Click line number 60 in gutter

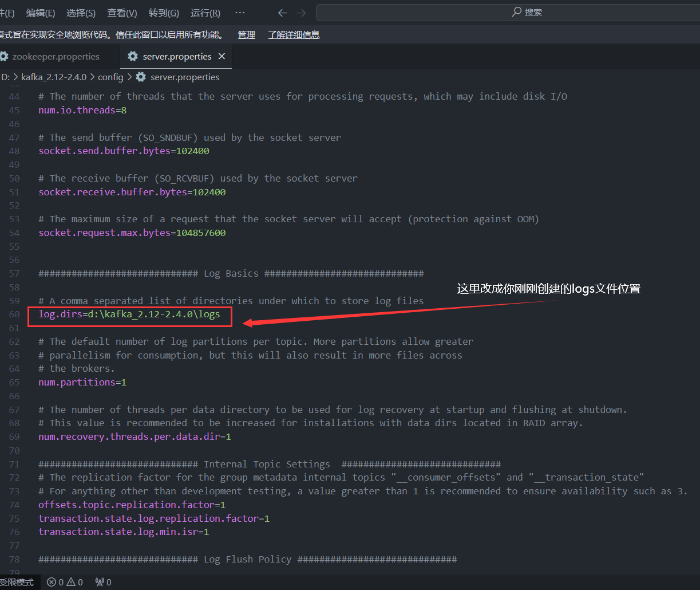point(14,314)
